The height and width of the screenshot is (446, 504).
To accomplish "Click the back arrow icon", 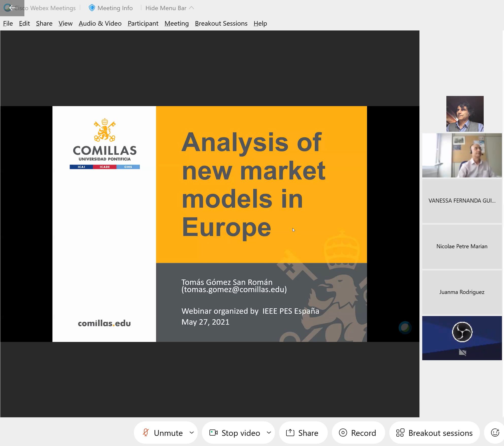I will 12,8.
